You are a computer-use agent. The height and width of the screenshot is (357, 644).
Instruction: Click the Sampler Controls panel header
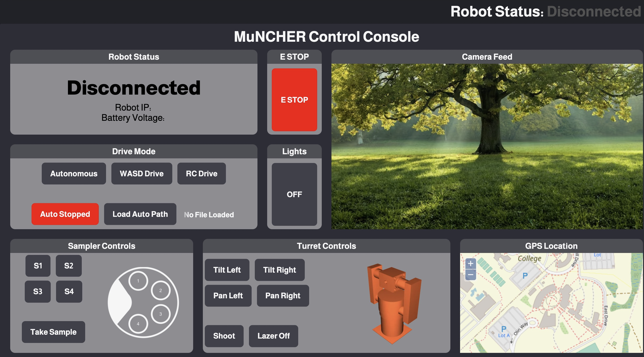[101, 246]
